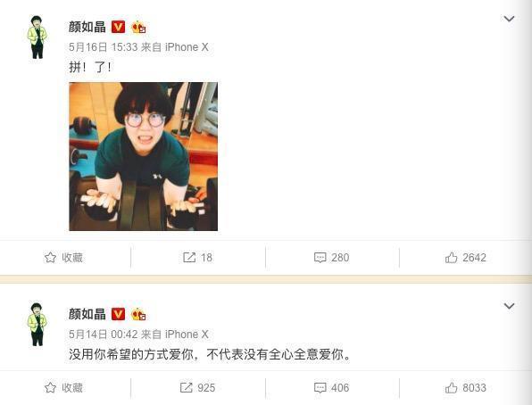Screen dimensions: 532x405
Task: Like the first post with 2642 likes
Action: click(466, 258)
